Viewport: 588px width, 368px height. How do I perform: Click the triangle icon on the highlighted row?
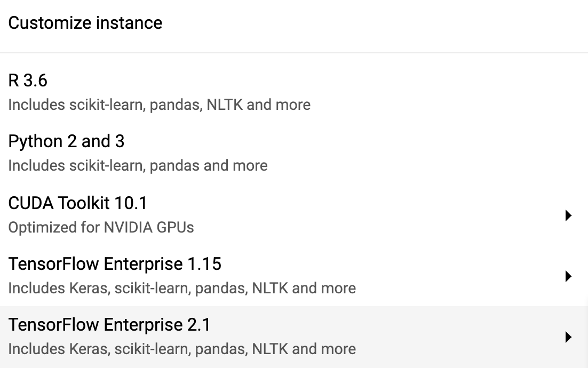[568, 337]
